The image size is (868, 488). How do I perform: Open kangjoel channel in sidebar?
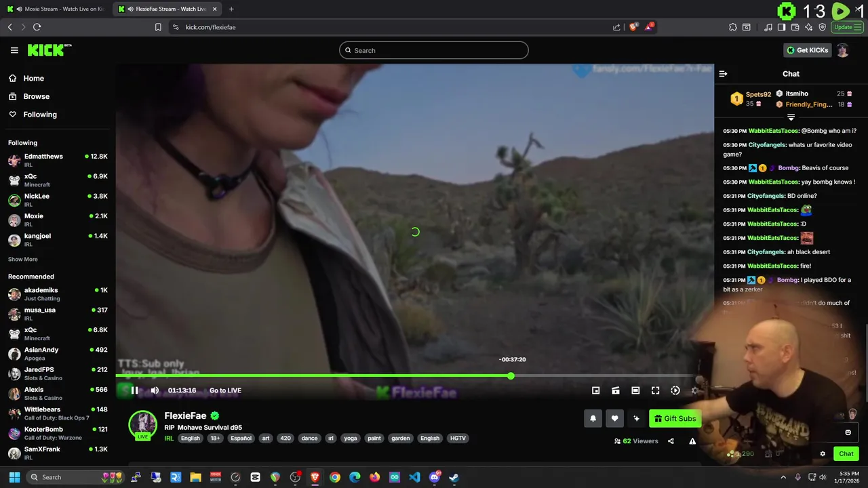pos(58,239)
